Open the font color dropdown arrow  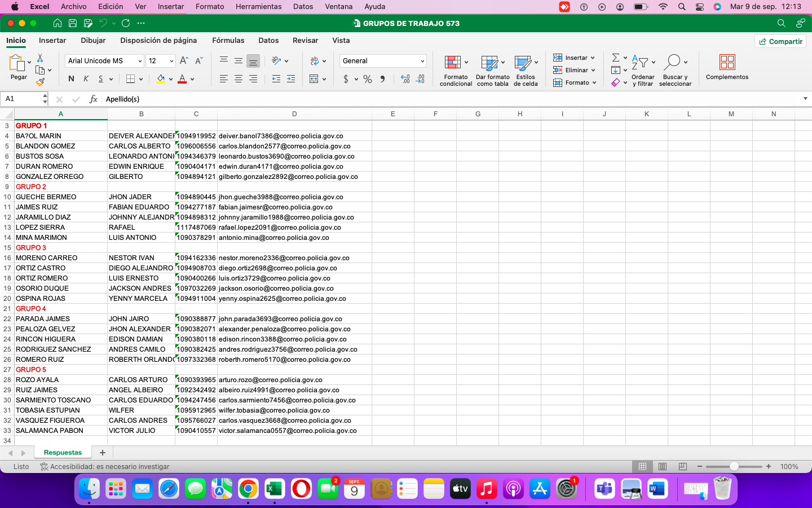coord(192,79)
